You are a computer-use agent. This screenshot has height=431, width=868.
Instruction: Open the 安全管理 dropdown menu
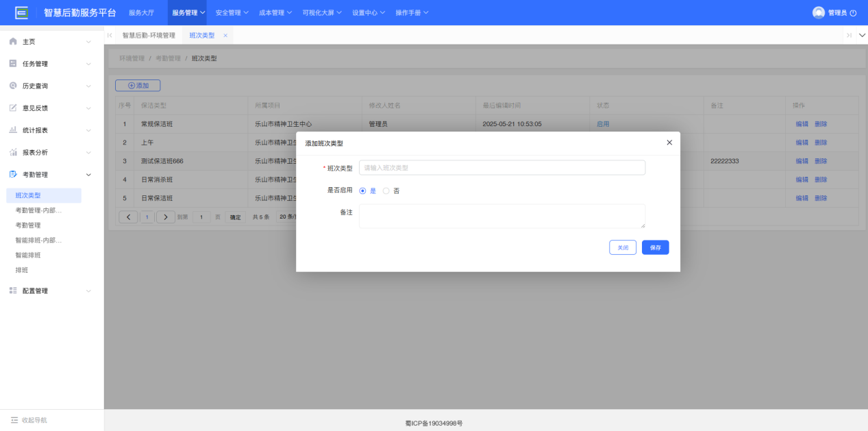tap(232, 12)
